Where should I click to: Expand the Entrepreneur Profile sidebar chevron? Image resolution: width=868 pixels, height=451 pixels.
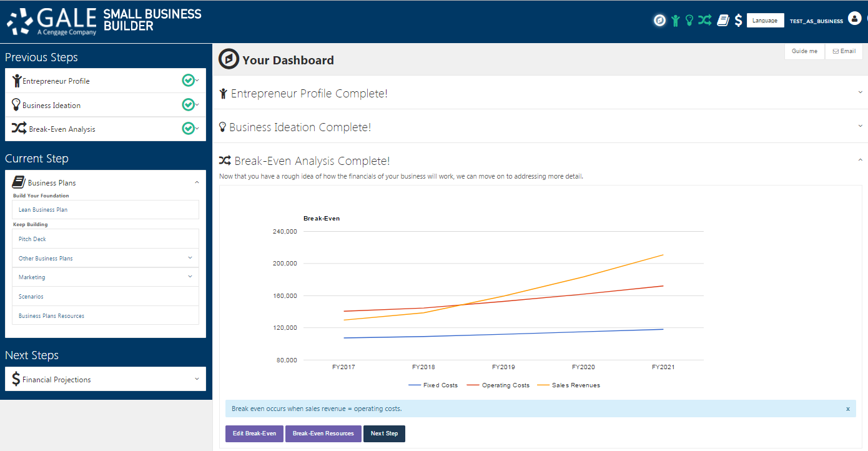pos(197,81)
